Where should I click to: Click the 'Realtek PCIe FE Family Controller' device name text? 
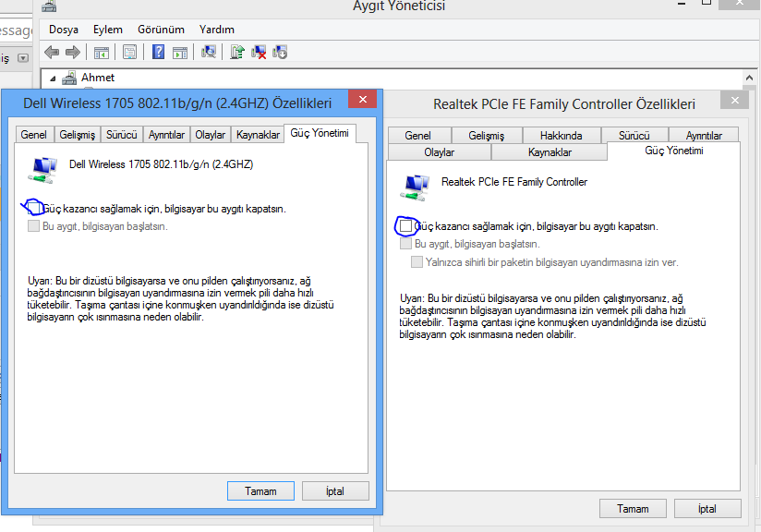click(514, 182)
